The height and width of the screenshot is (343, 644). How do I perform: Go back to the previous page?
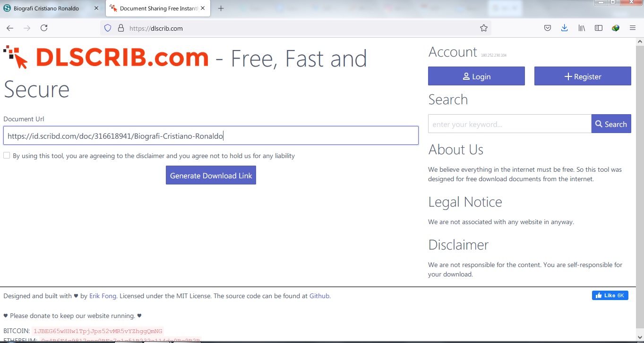pyautogui.click(x=10, y=28)
